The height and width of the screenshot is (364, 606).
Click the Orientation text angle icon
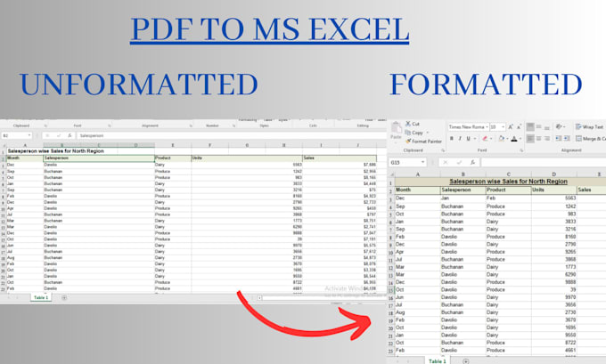coord(559,126)
